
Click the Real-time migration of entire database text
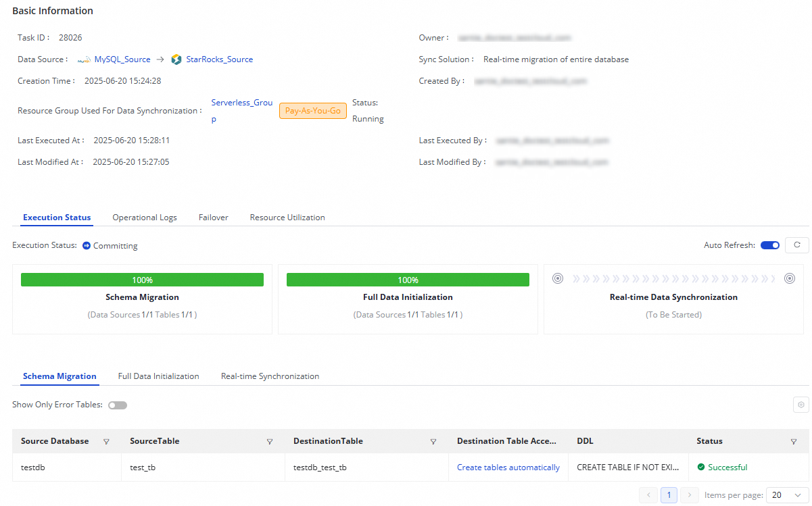pos(556,59)
